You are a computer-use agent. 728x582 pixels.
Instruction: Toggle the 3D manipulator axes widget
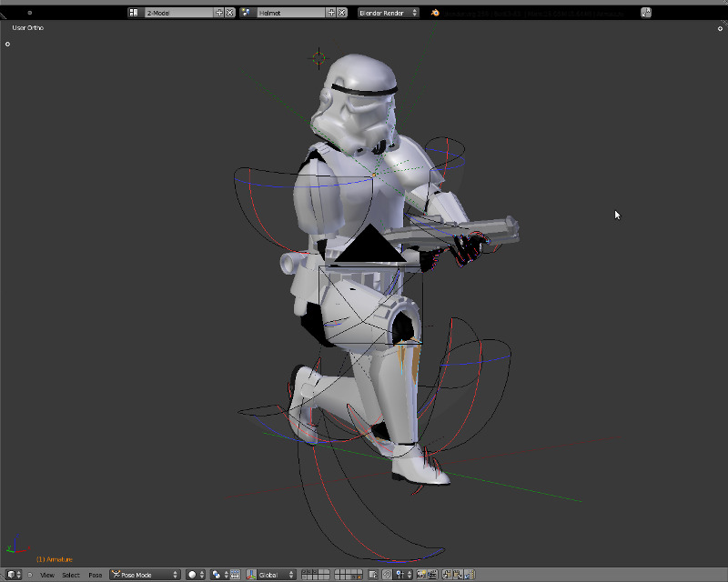coord(252,575)
